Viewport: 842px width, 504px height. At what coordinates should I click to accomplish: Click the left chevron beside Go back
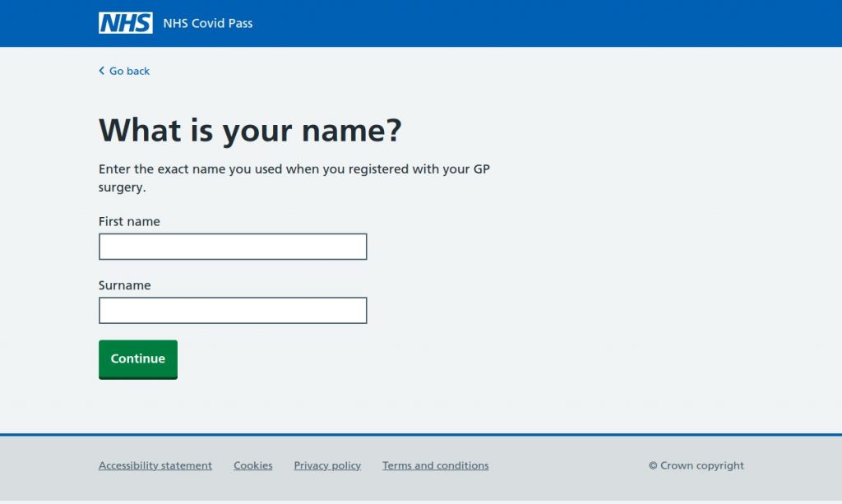[x=101, y=71]
